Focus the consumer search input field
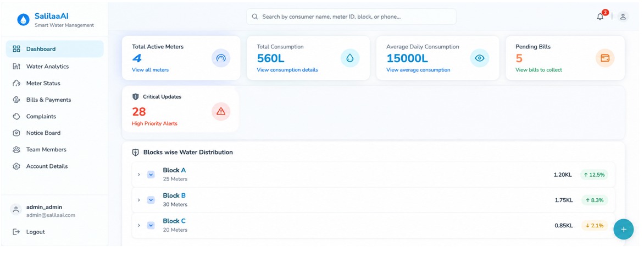 (x=351, y=17)
